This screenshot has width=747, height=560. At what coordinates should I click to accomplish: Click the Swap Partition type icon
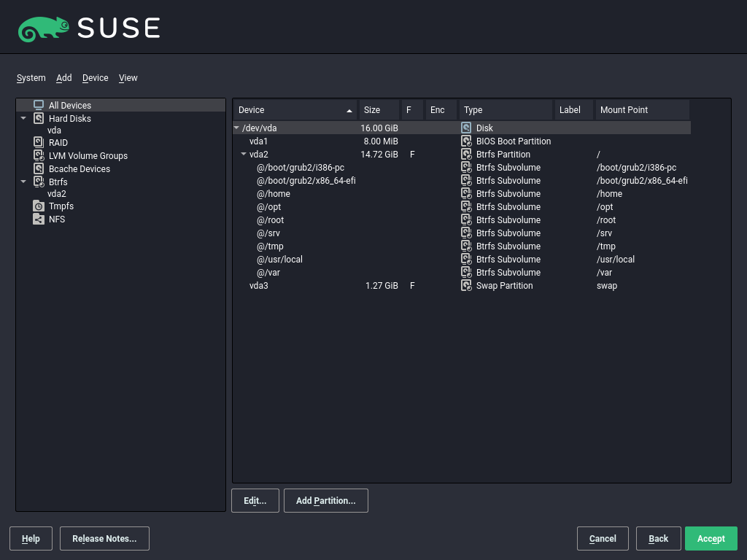[x=466, y=286]
